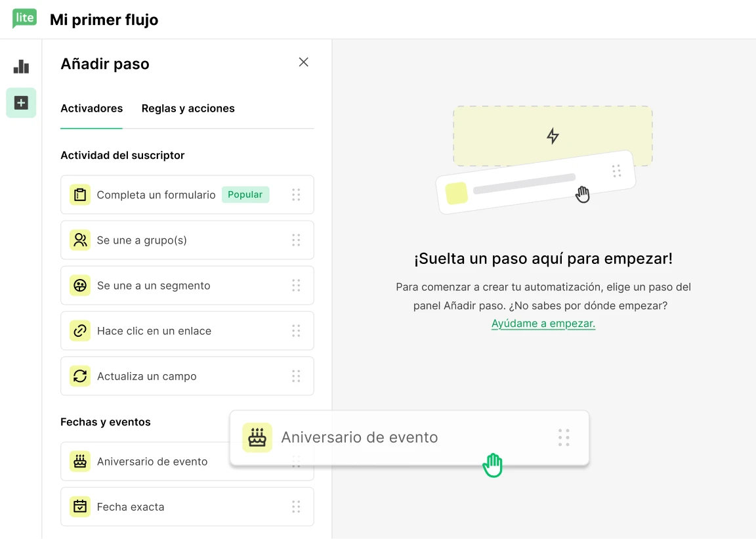Click the people icon for Se une a grupo(s)
756x539 pixels.
pyautogui.click(x=80, y=240)
